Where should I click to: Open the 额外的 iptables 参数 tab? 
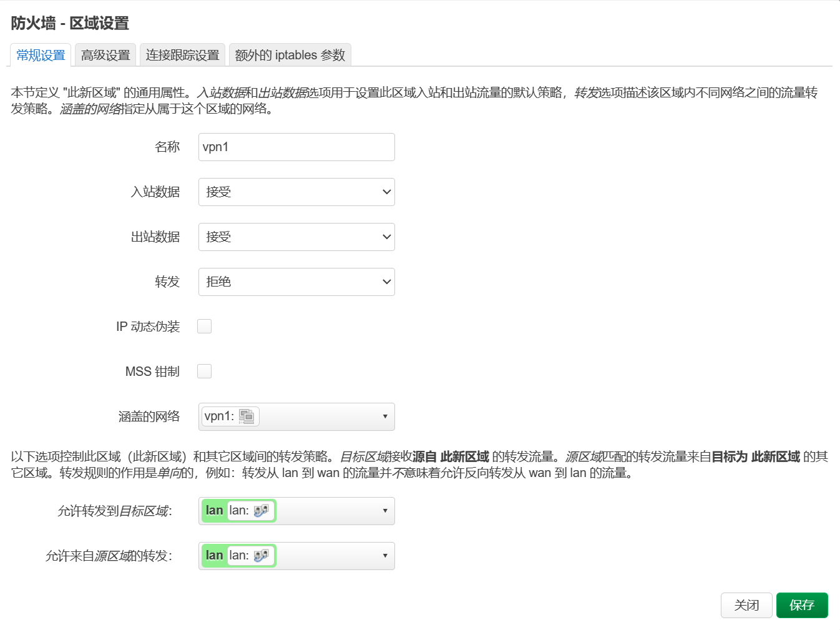click(x=290, y=55)
